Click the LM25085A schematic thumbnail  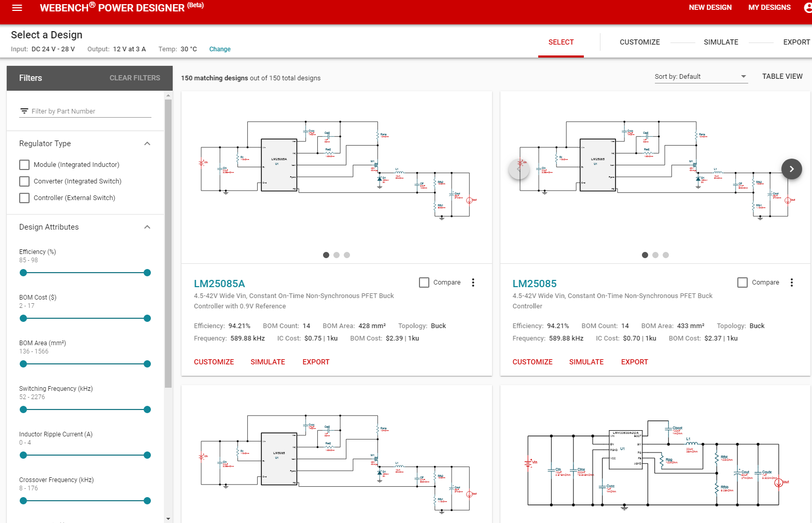click(337, 169)
